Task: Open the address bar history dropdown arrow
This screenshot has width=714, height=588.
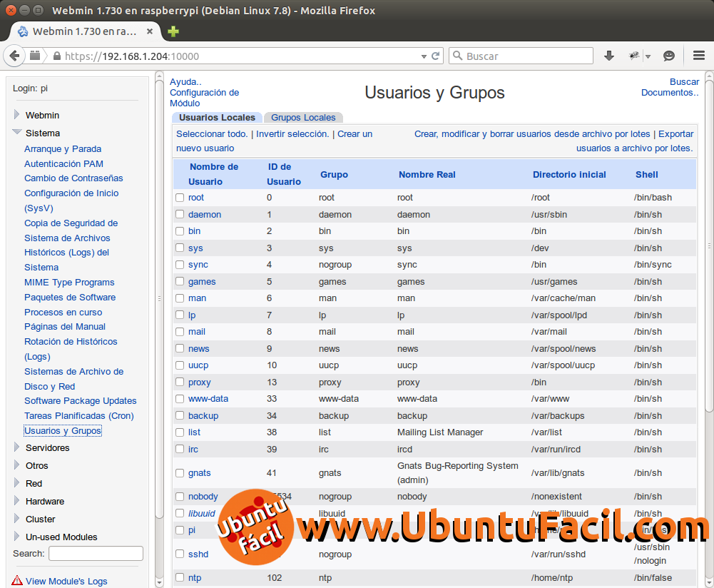Action: (424, 56)
